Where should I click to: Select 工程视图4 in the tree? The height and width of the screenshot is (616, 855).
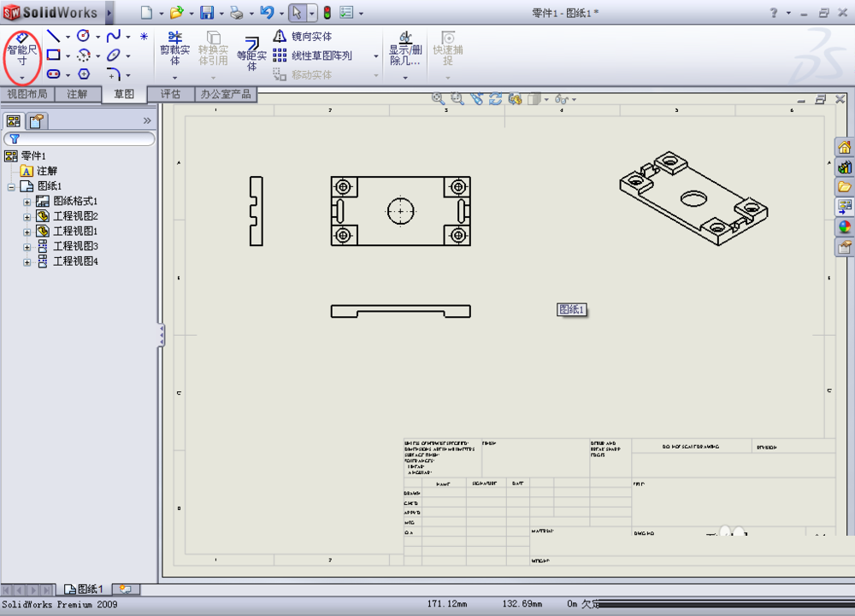[68, 261]
